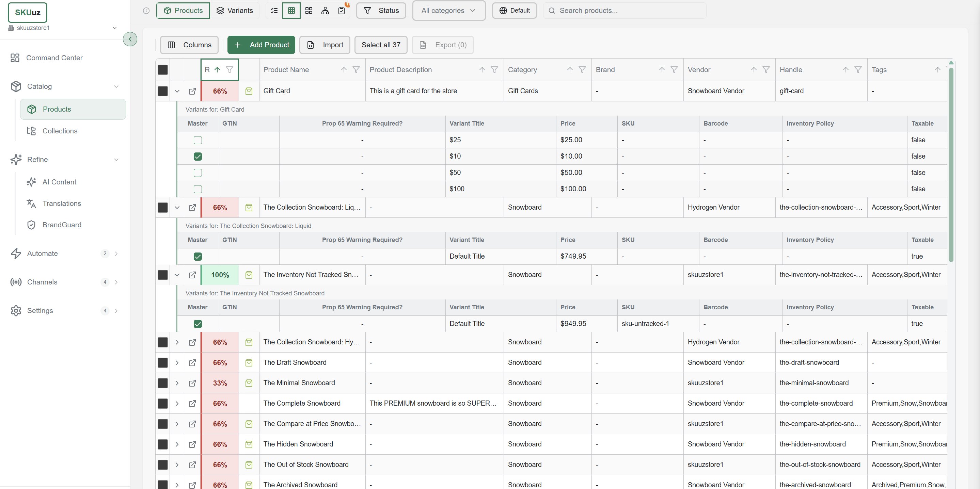Viewport: 980px width, 489px height.
Task: Filter the R readiness column
Action: click(x=230, y=69)
